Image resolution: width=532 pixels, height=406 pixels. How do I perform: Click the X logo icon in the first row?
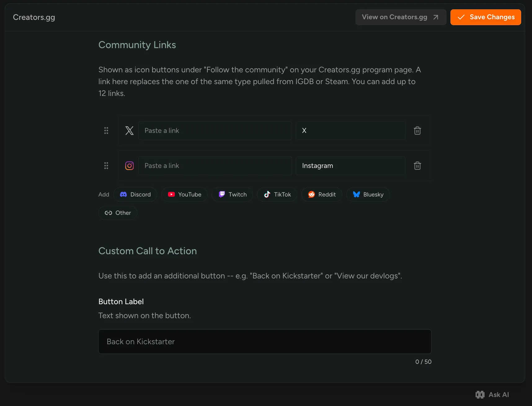[129, 131]
